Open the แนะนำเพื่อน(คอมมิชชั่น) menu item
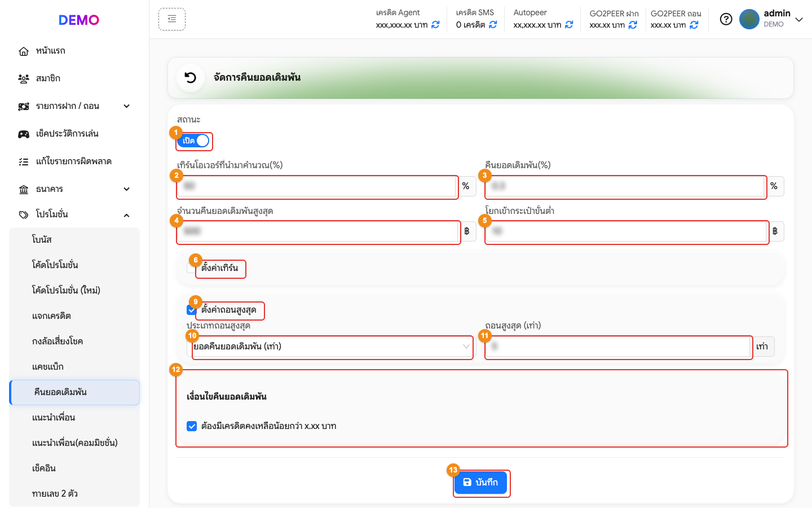 tap(74, 443)
